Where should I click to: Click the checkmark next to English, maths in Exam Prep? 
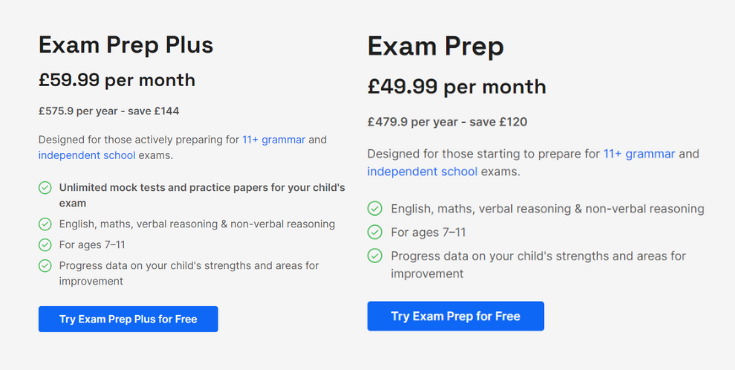(375, 209)
